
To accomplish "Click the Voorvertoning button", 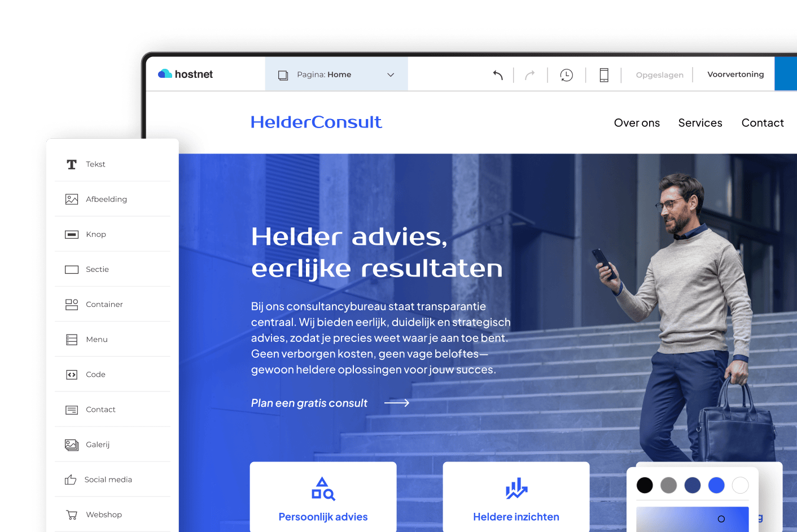I will 735,74.
